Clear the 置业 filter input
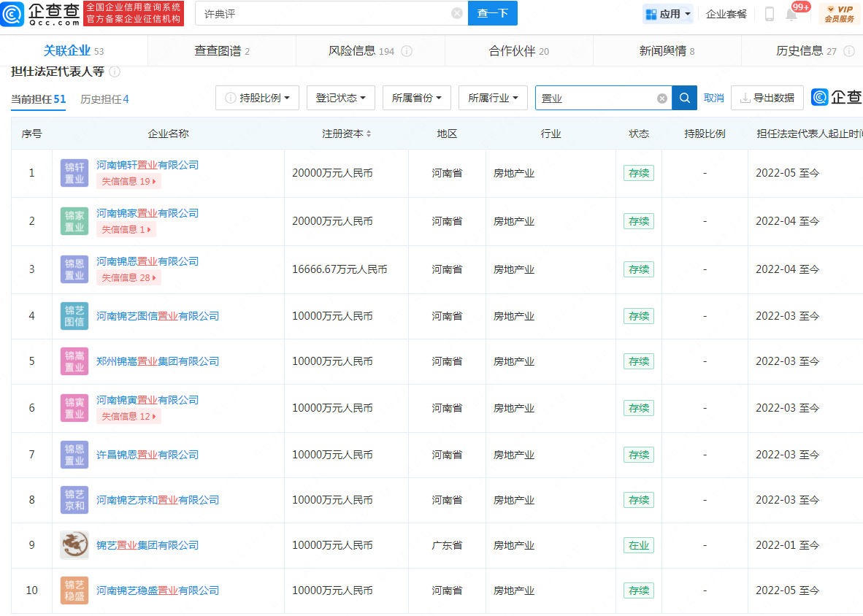 point(661,99)
